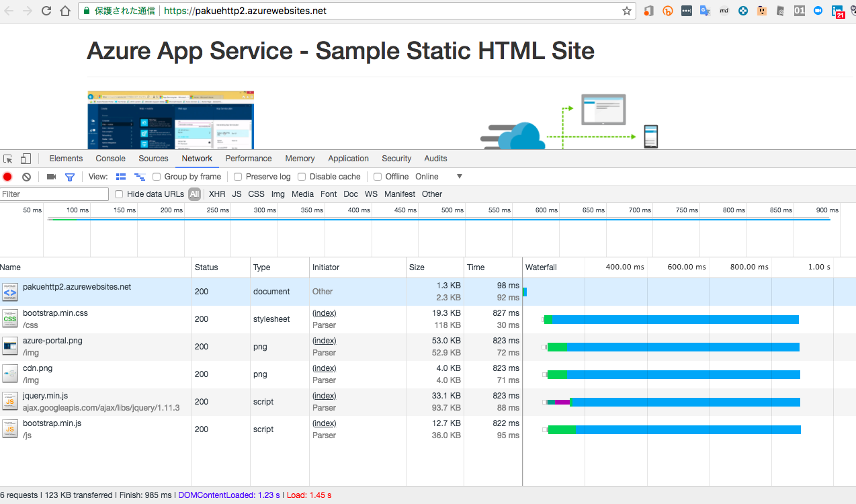The width and height of the screenshot is (856, 504).
Task: Click the red record network log button
Action: pyautogui.click(x=7, y=177)
